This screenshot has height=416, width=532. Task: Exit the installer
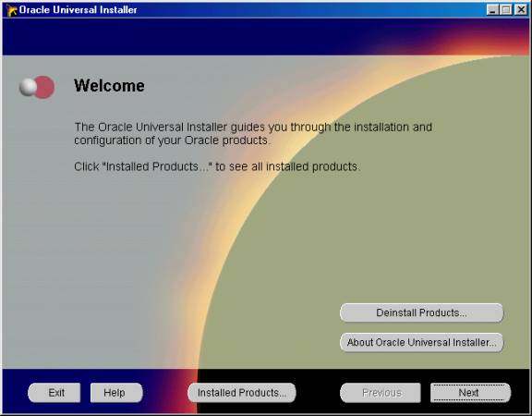pos(54,393)
